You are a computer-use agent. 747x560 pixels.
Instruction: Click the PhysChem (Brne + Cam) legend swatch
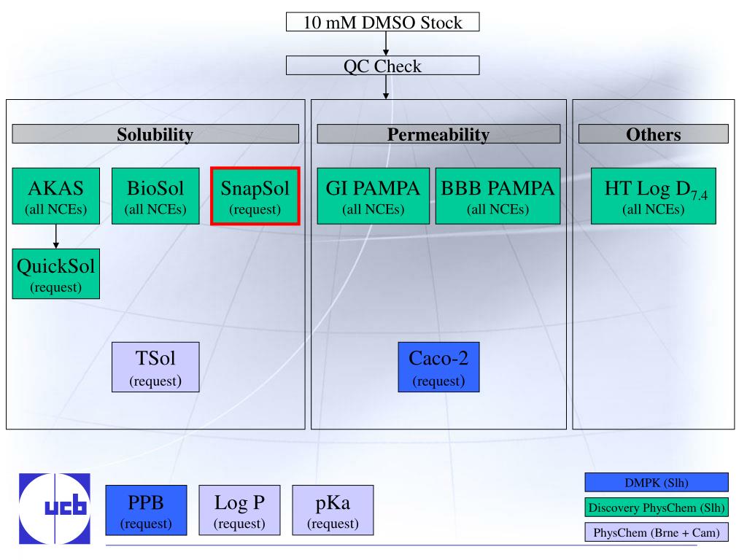(x=657, y=532)
